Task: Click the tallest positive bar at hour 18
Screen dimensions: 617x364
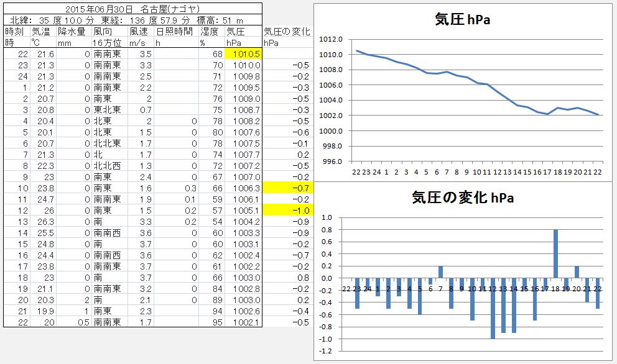Action: pos(555,253)
